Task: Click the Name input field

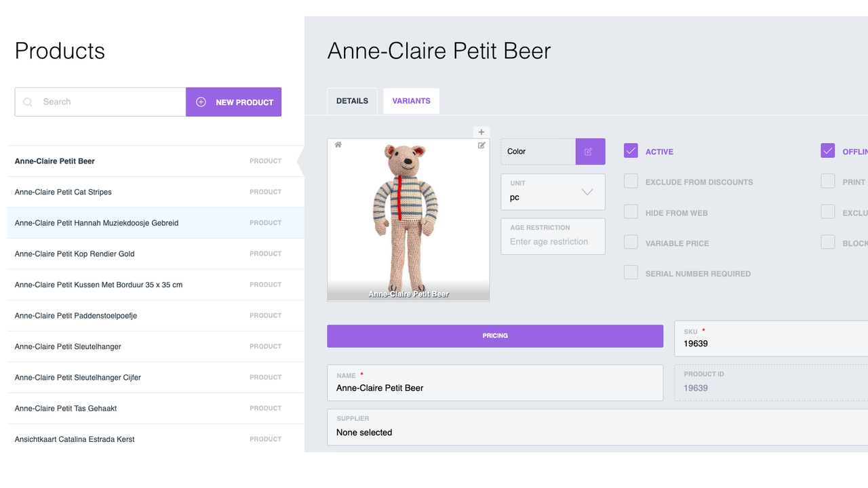Action: click(x=495, y=383)
